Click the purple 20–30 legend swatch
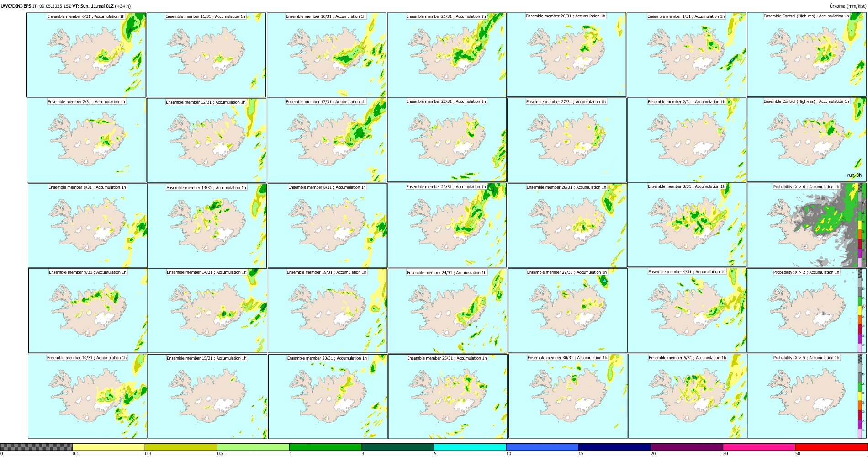The width and height of the screenshot is (868, 457). coord(687,447)
